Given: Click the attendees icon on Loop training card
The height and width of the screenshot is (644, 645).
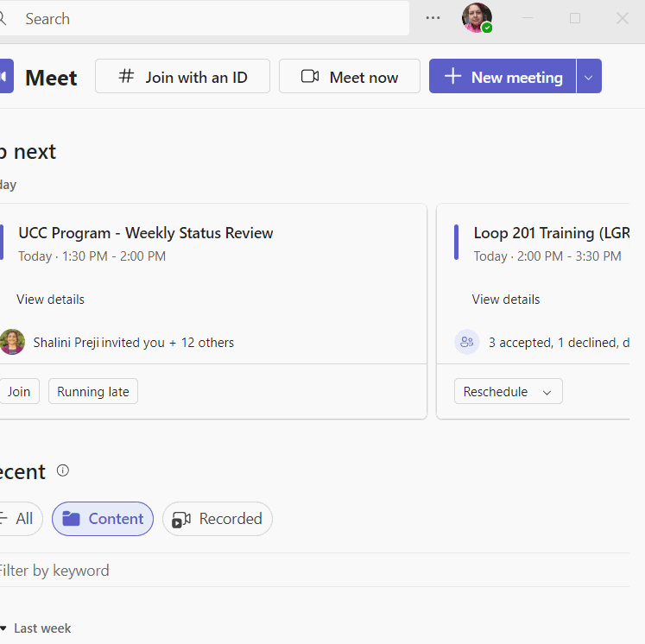Looking at the screenshot, I should [x=467, y=342].
